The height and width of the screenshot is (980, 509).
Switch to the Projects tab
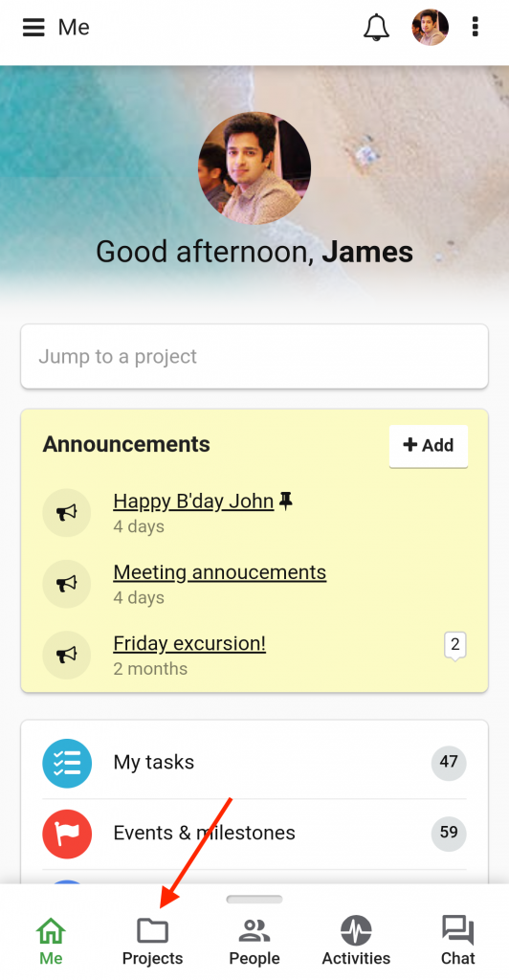point(152,941)
